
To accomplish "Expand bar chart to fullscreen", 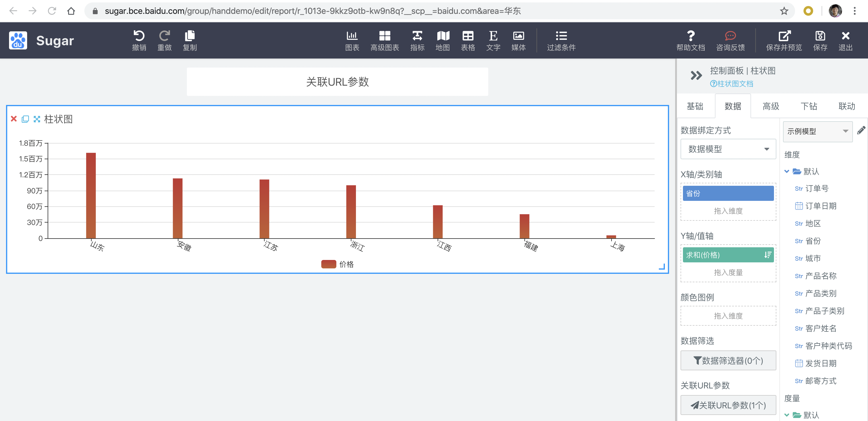I will pos(37,119).
